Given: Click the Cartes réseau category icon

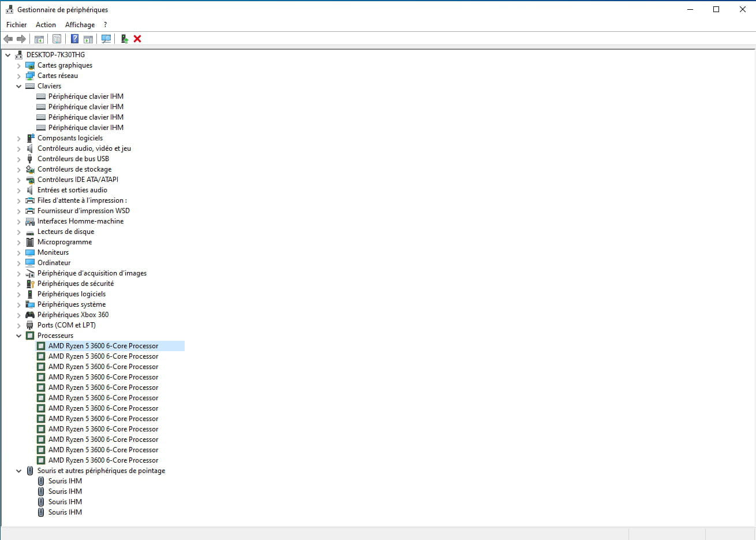Looking at the screenshot, I should 30,76.
